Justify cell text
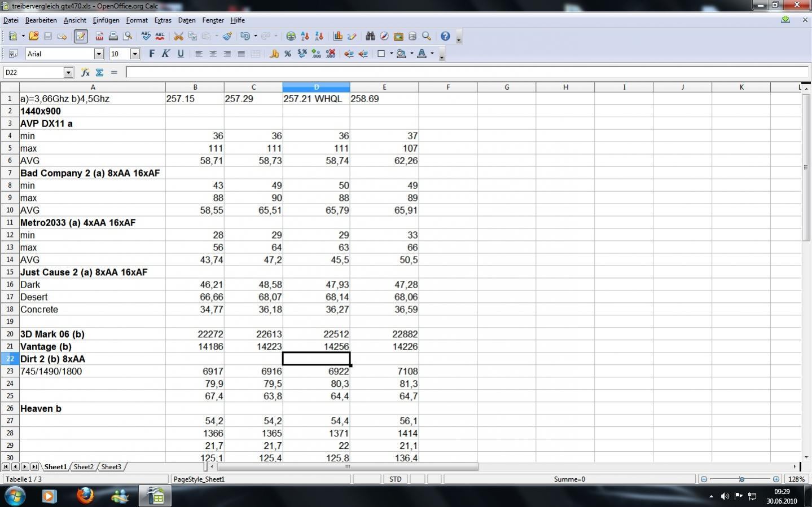The width and height of the screenshot is (812, 507). [241, 54]
